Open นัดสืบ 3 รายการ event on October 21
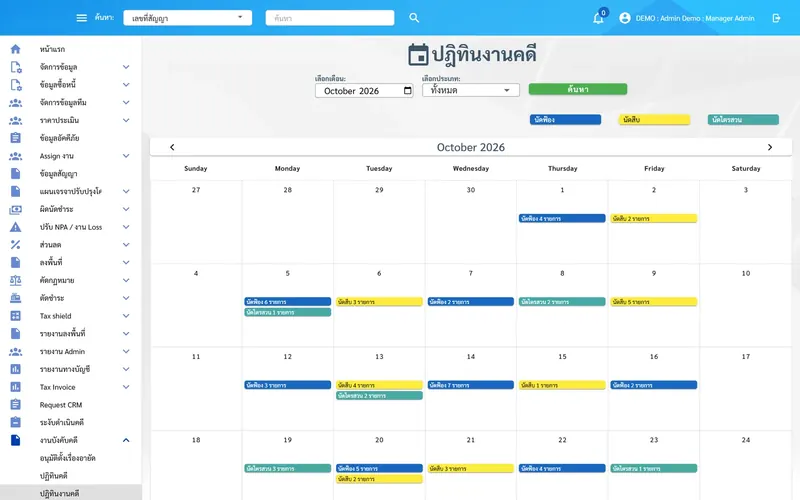800x500 pixels. coord(470,468)
